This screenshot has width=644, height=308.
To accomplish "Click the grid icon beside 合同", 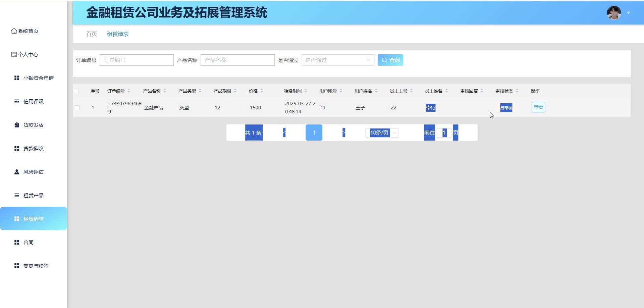I will (x=17, y=242).
